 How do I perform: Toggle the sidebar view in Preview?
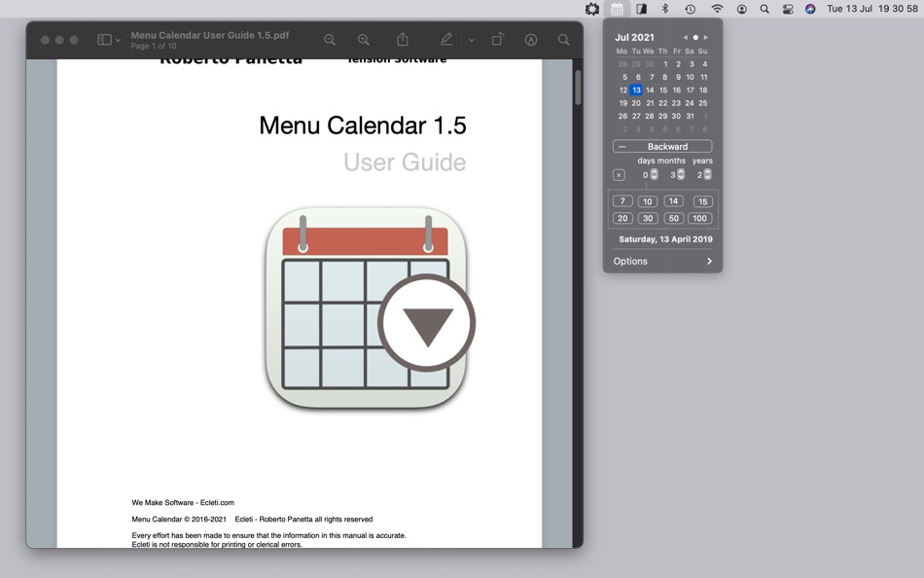click(104, 40)
